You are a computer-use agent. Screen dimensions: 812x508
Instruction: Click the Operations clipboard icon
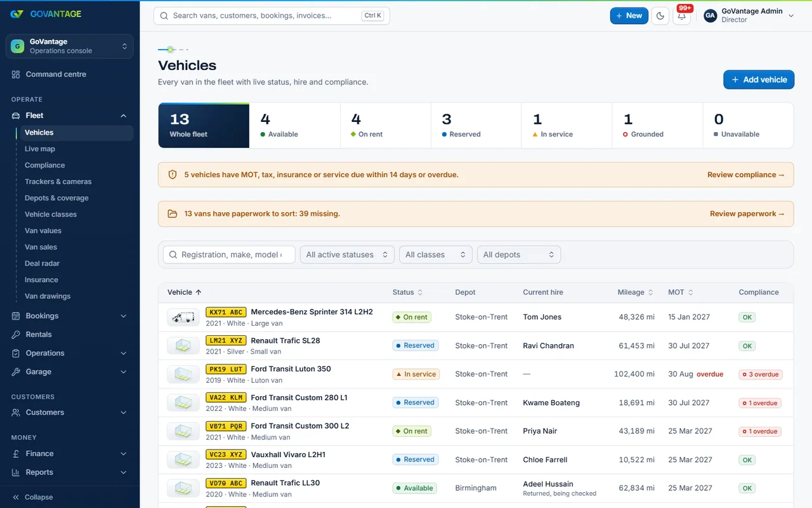pyautogui.click(x=16, y=353)
